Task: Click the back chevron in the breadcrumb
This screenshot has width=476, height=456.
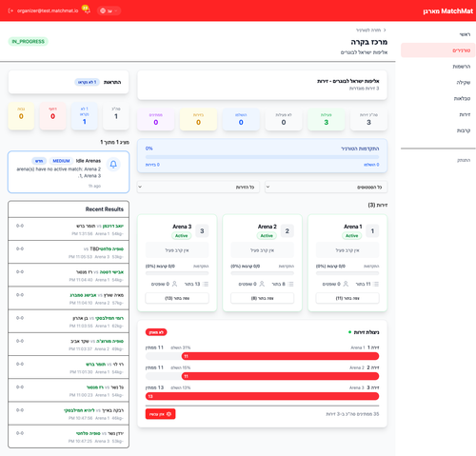Action: (x=385, y=30)
